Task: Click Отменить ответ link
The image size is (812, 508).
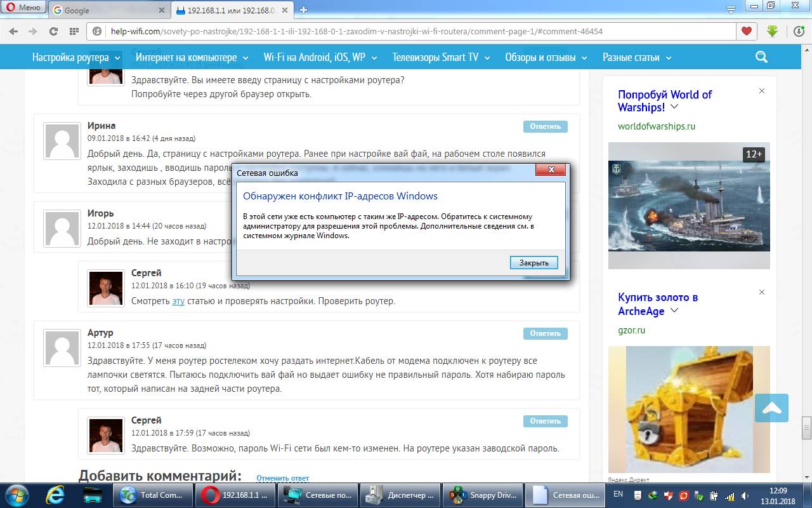Action: click(x=282, y=478)
